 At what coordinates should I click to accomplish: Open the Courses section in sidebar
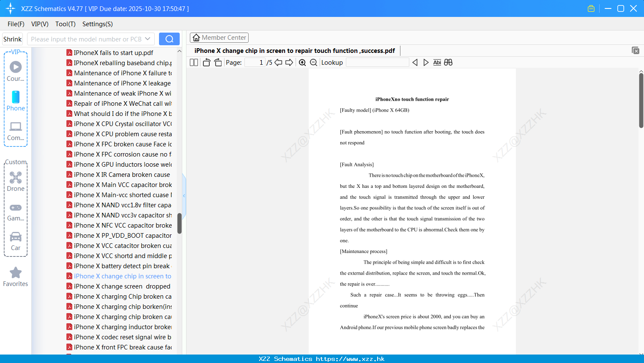(16, 71)
